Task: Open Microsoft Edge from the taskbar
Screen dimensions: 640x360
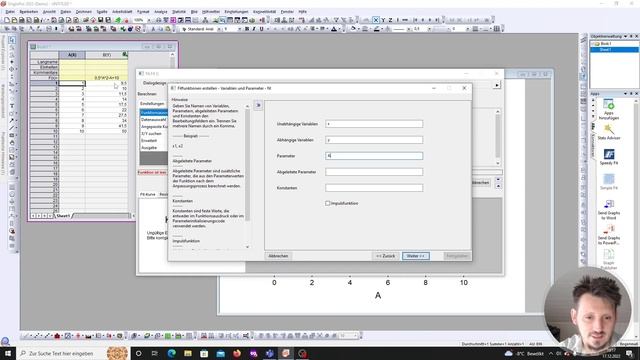Action: (171, 353)
